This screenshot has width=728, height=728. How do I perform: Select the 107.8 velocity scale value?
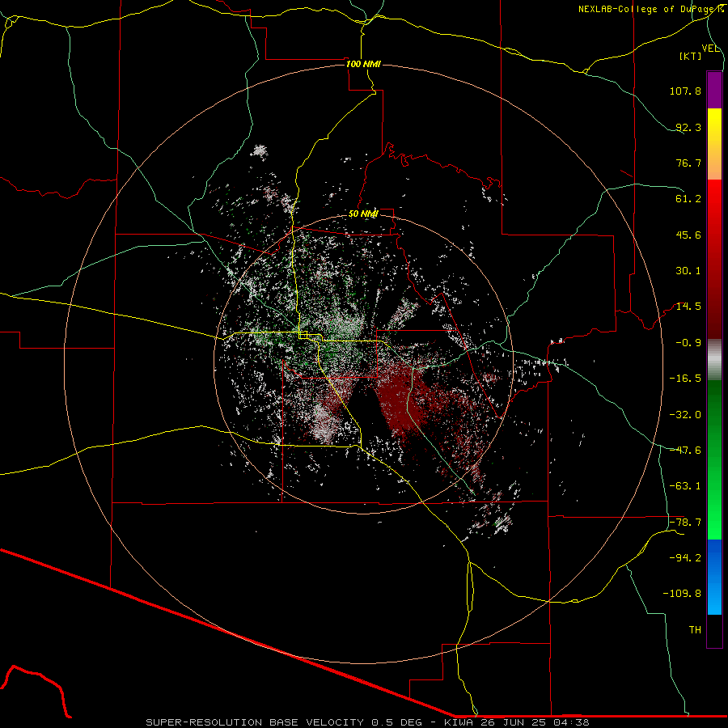685,91
